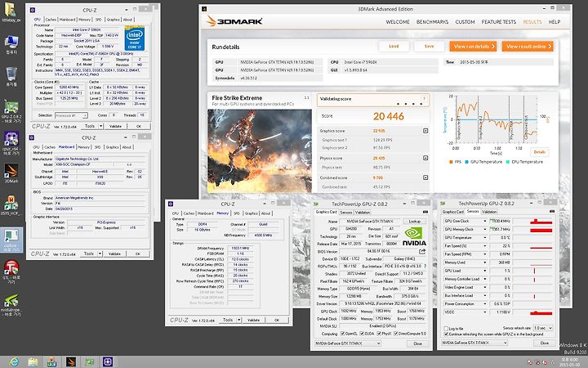
Task: Click the Lookup button in GPU-Z
Action: pyautogui.click(x=414, y=222)
